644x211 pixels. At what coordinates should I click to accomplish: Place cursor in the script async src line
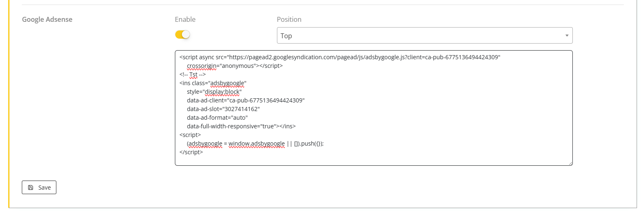tap(339, 57)
